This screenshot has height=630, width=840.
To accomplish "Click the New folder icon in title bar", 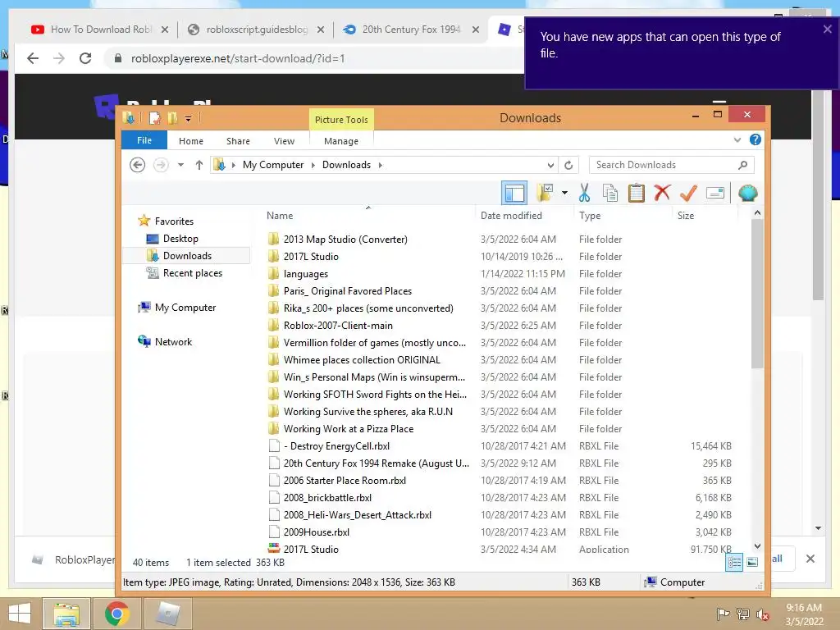I will pyautogui.click(x=172, y=118).
